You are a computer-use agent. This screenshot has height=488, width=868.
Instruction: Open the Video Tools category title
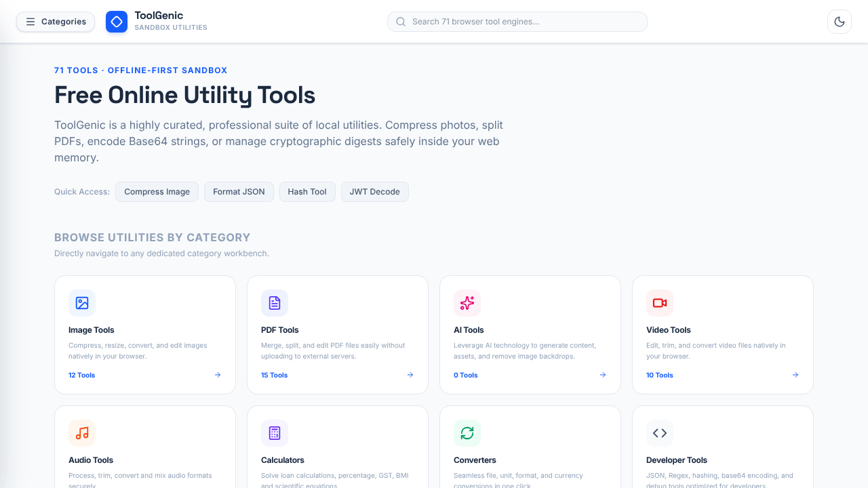(x=669, y=330)
